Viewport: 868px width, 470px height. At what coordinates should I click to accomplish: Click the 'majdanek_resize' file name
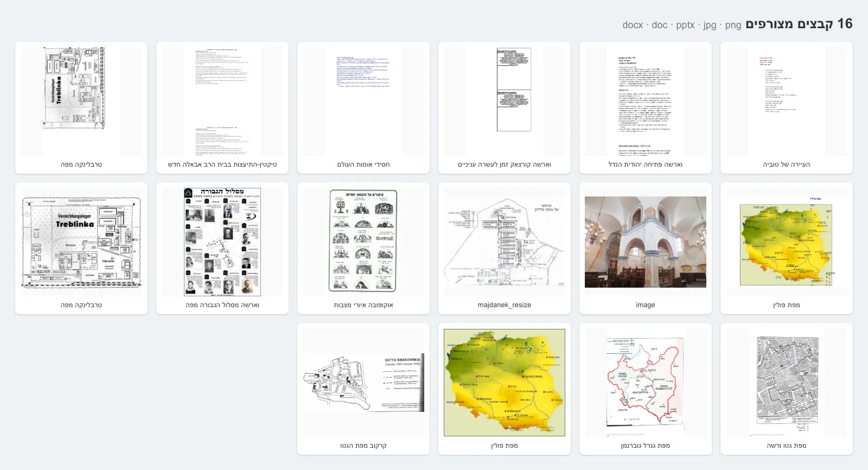(505, 305)
